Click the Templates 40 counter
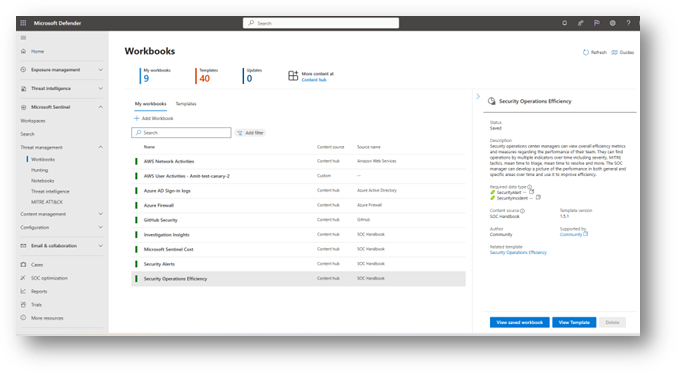This screenshot has width=678, height=374. [208, 76]
